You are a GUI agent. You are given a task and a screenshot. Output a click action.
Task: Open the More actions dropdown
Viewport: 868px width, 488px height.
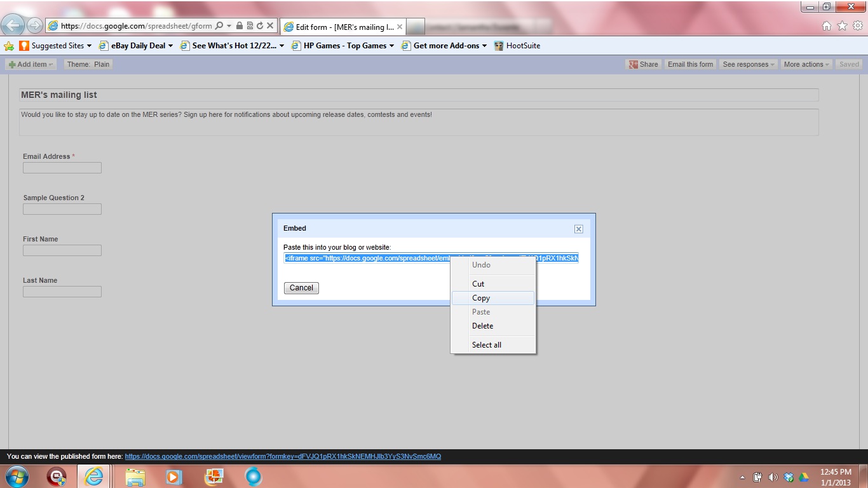tap(807, 64)
